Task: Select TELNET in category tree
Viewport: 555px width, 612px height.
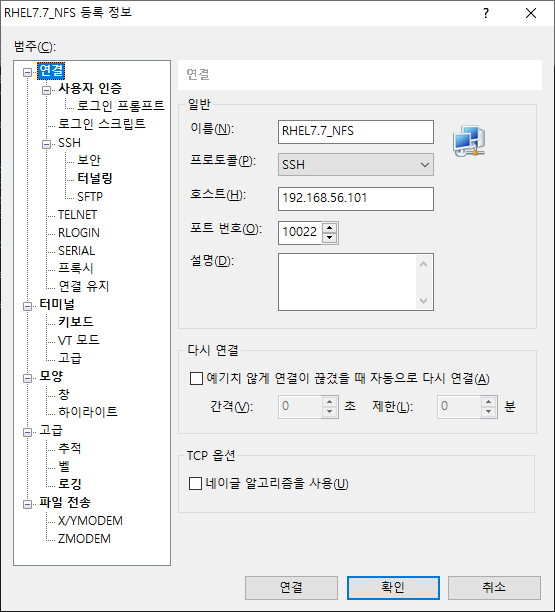Action: click(77, 214)
